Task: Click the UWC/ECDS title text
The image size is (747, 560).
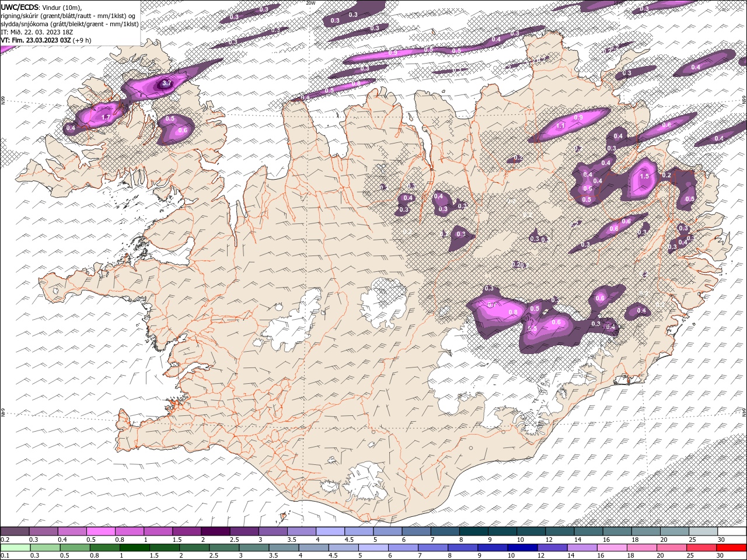Action: coord(20,7)
